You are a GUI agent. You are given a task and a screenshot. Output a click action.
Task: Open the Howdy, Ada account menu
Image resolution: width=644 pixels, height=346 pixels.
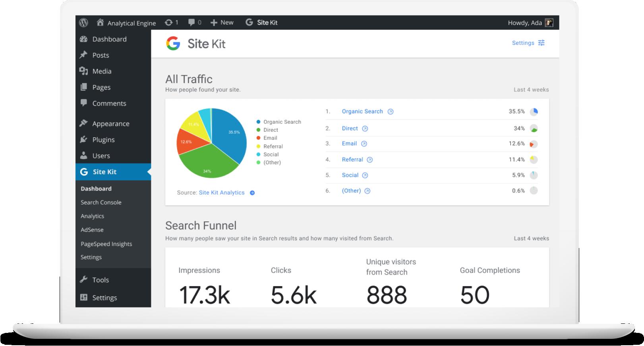pyautogui.click(x=530, y=23)
